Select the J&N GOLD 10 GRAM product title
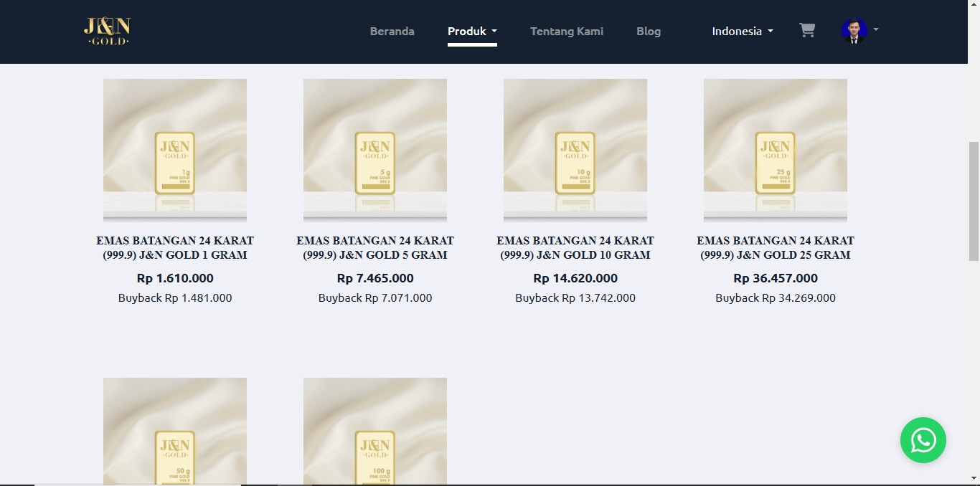 [x=575, y=248]
